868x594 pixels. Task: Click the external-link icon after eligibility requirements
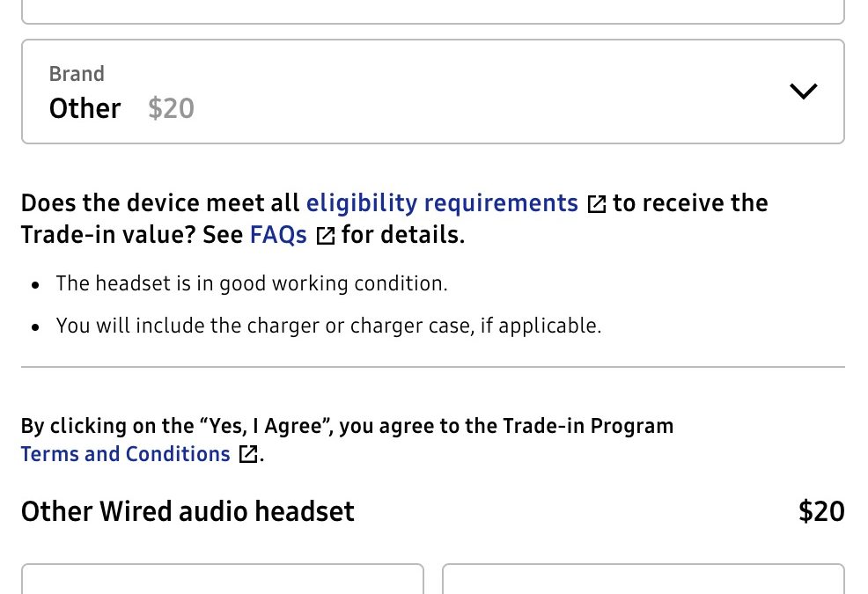[x=597, y=204]
